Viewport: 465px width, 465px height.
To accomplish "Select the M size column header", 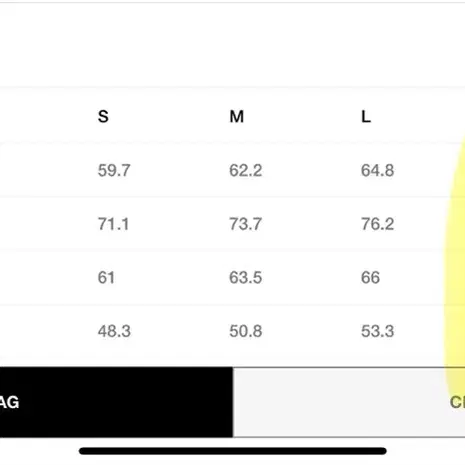I will tap(237, 117).
